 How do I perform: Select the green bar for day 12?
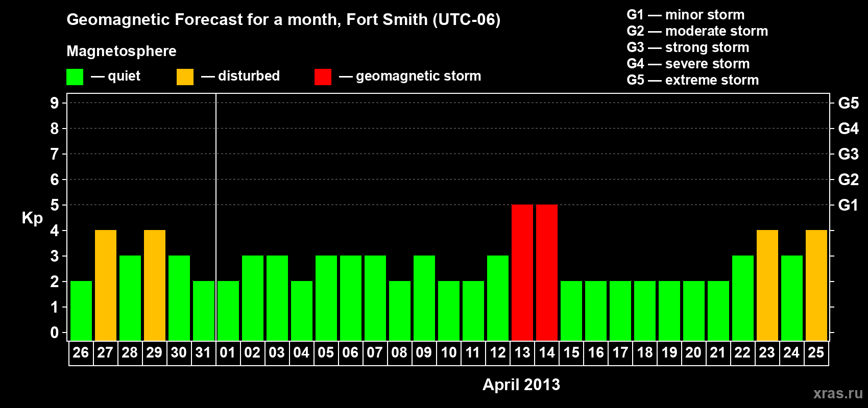498,298
